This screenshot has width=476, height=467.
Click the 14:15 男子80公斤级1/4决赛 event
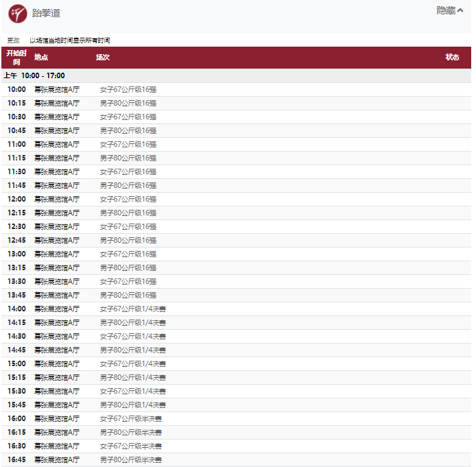tap(133, 322)
